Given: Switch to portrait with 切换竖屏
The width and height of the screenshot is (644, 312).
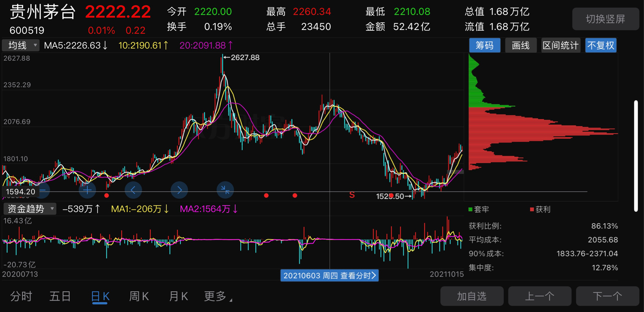Looking at the screenshot, I should point(605,19).
